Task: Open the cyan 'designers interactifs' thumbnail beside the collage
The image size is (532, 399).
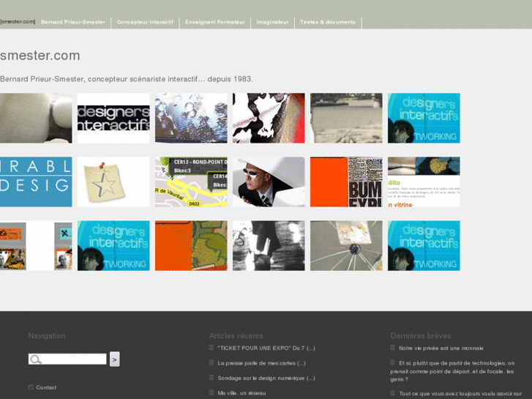Action: point(113,245)
